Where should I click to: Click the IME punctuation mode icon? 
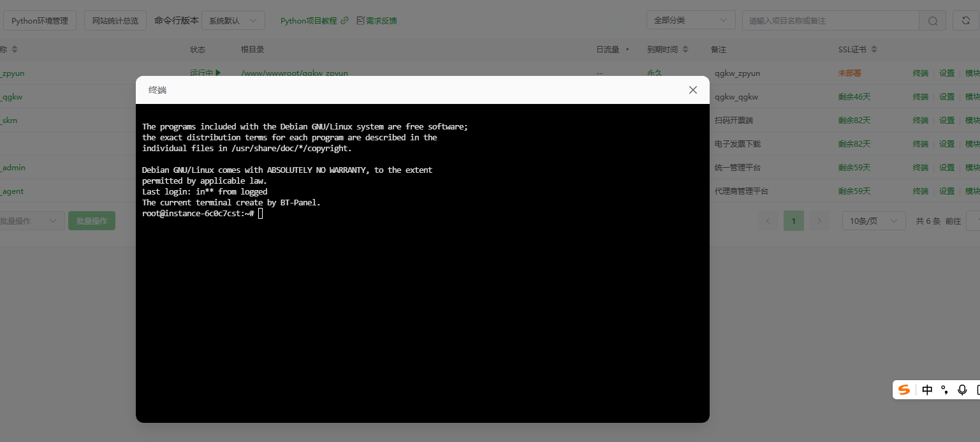(944, 390)
